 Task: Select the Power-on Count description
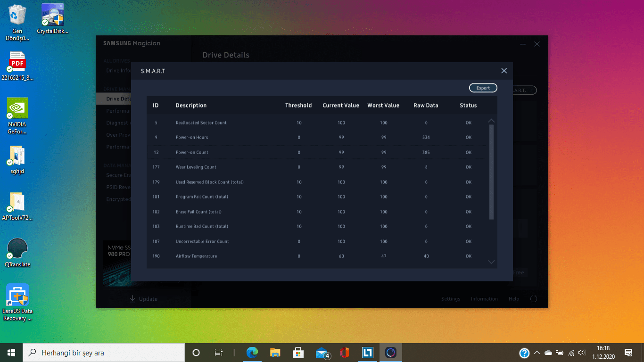pyautogui.click(x=192, y=152)
